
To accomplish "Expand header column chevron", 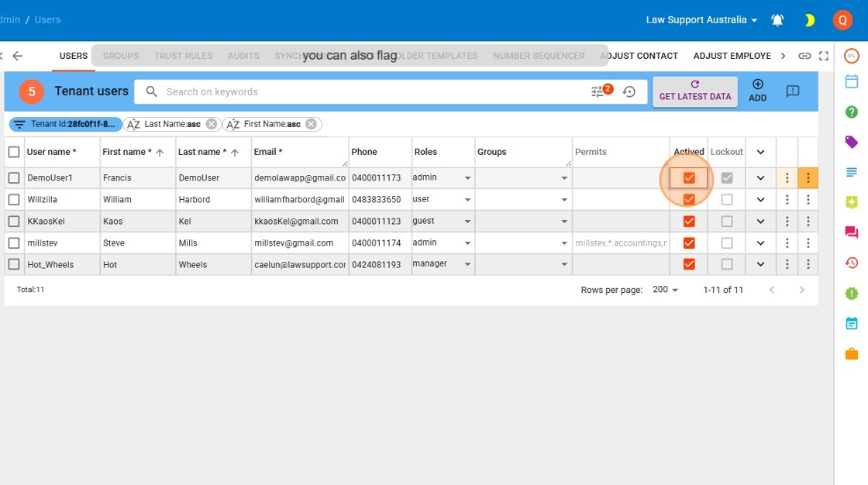I will pyautogui.click(x=760, y=153).
